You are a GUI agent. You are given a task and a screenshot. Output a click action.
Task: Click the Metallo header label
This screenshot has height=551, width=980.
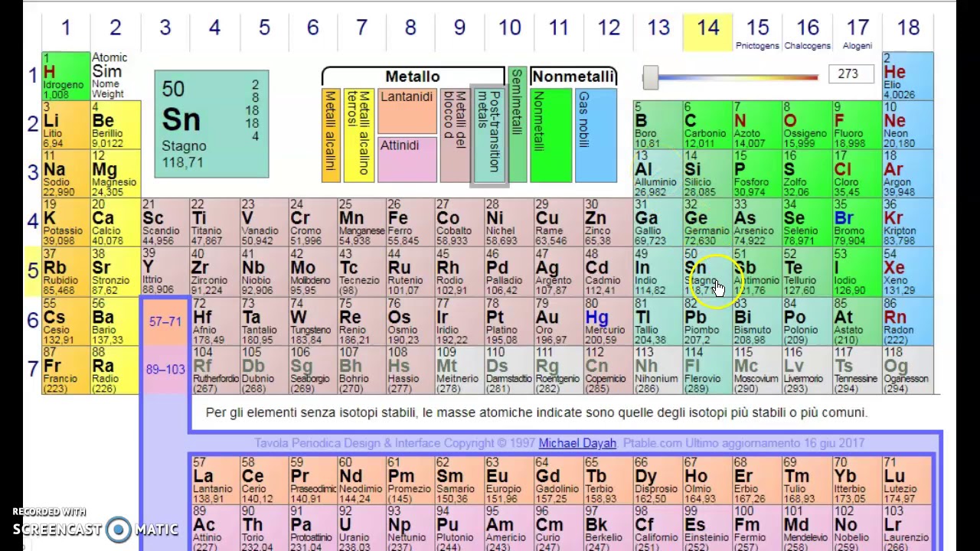click(x=413, y=77)
